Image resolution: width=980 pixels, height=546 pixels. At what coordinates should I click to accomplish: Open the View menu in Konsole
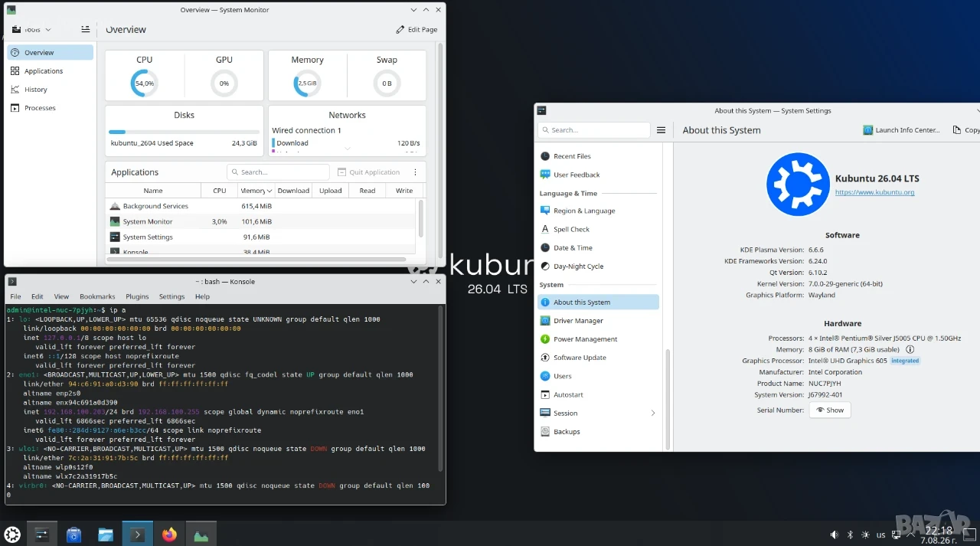(x=61, y=296)
